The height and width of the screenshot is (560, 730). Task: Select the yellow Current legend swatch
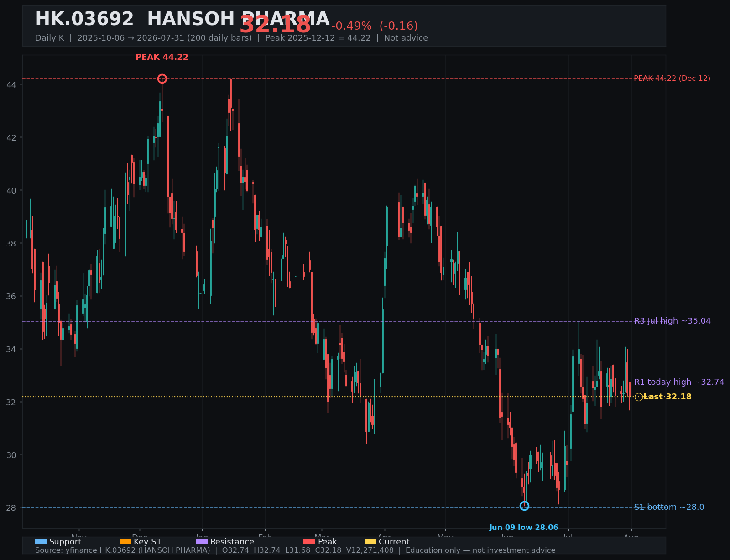[x=370, y=542]
